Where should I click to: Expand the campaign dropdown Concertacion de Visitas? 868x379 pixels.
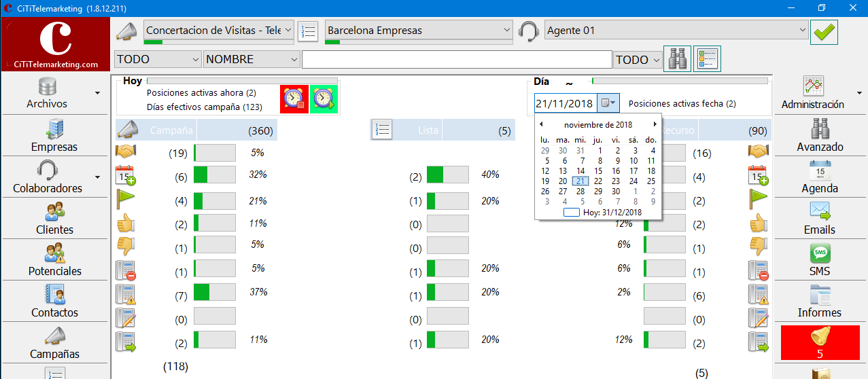tap(288, 30)
